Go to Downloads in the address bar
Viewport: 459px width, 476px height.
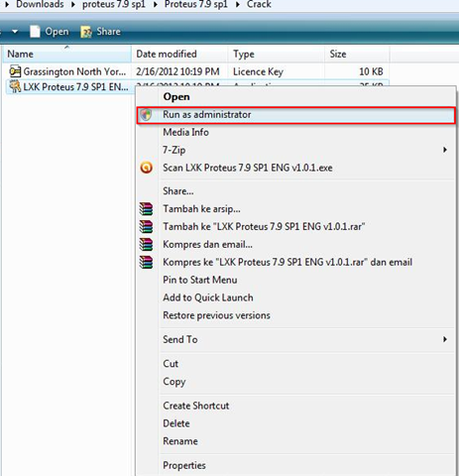[40, 5]
